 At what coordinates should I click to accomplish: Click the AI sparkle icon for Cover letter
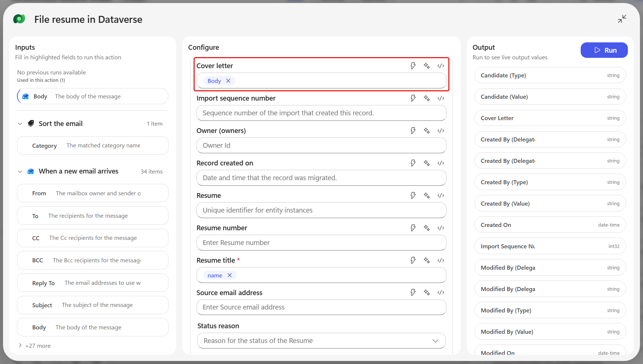[x=427, y=66]
